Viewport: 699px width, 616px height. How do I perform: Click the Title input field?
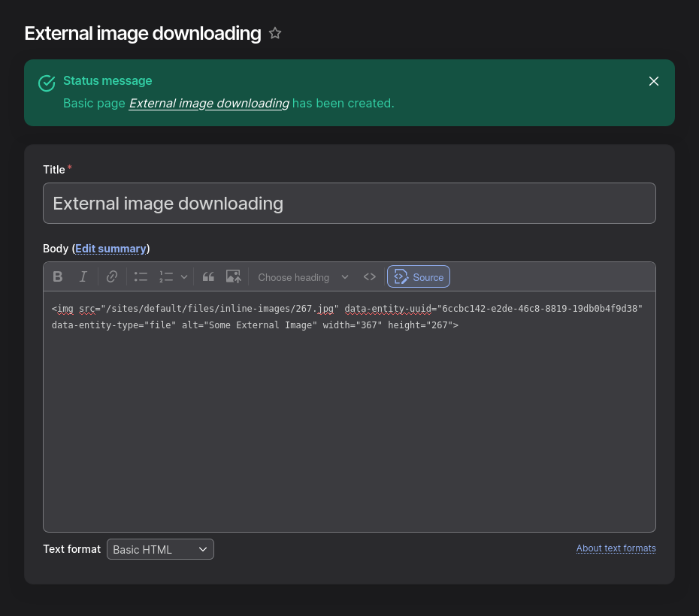click(x=349, y=203)
